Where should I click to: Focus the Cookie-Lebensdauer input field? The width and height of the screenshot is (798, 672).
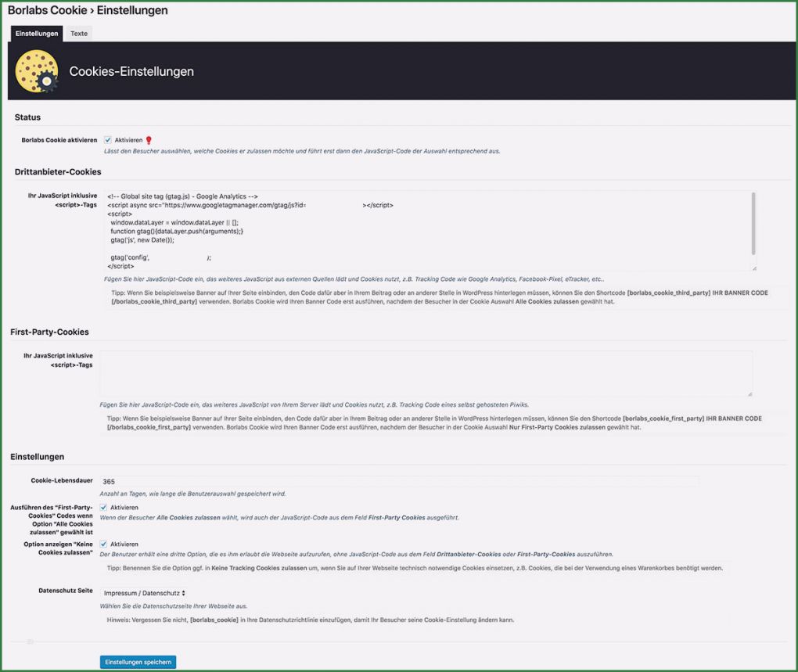pos(399,482)
